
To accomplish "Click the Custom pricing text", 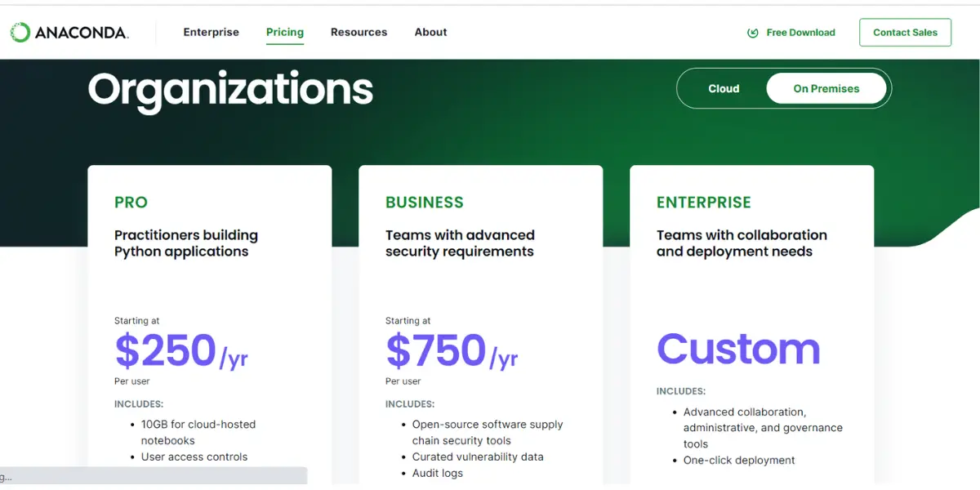I will (738, 349).
